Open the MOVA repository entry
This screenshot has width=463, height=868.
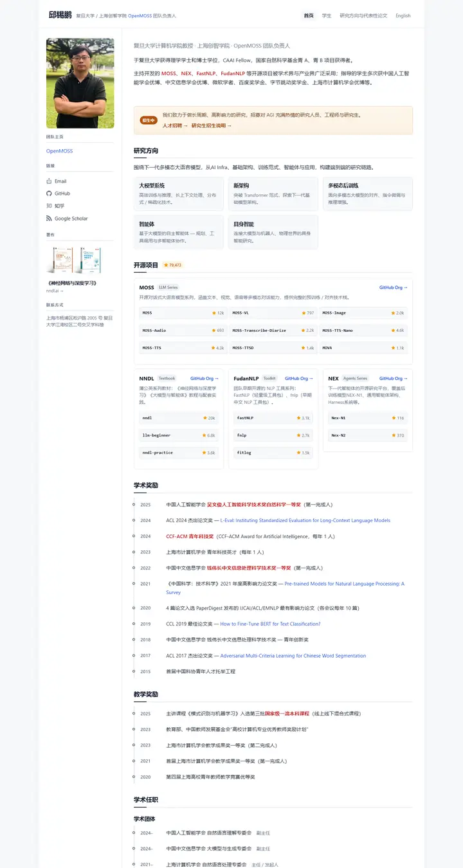[x=363, y=348]
